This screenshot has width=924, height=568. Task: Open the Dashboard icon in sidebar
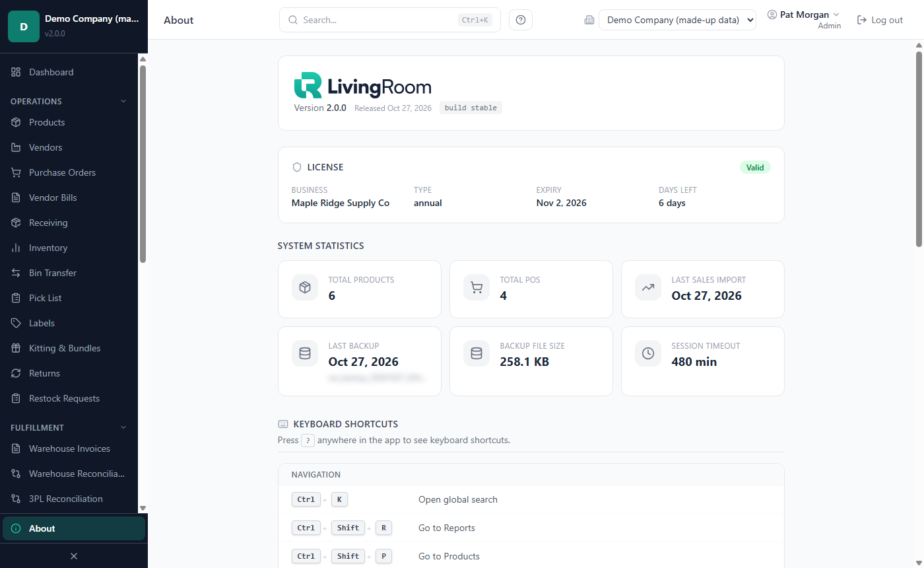[16, 72]
